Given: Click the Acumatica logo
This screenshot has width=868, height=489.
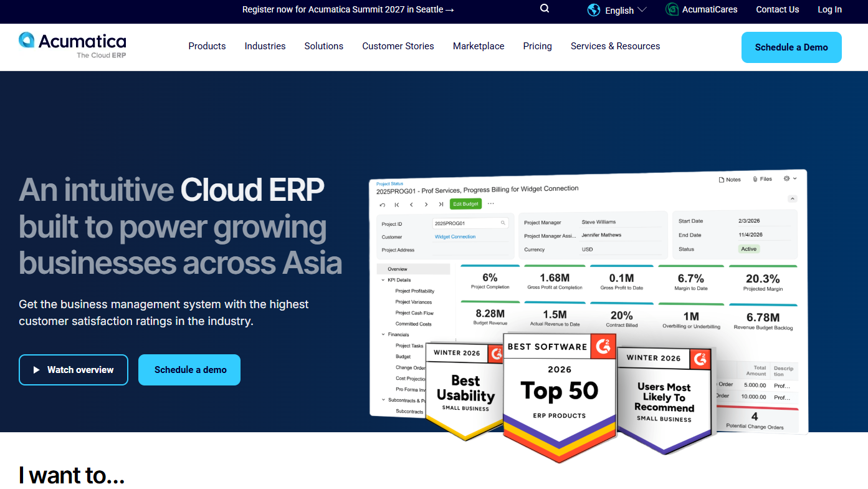Looking at the screenshot, I should [x=72, y=45].
